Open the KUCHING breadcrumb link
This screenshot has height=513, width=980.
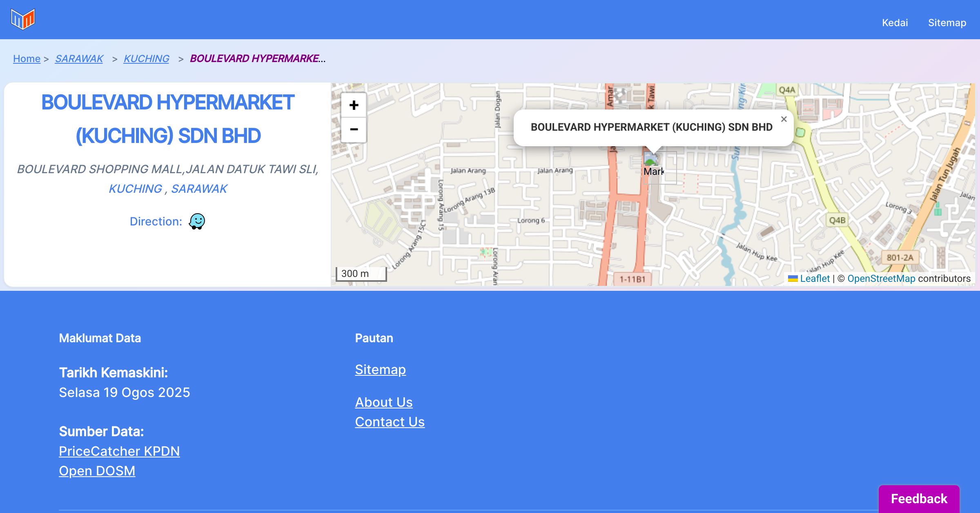146,59
